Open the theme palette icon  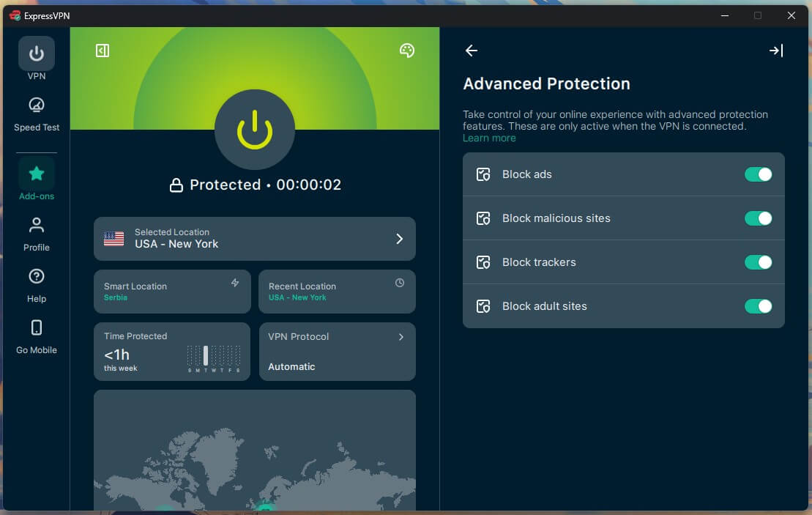pos(407,51)
